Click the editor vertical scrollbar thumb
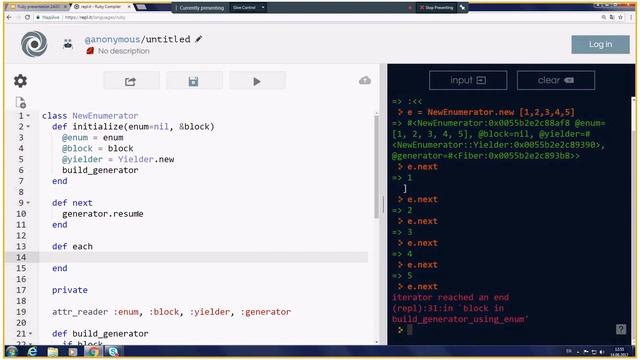This screenshot has width=640, height=360. [x=376, y=167]
